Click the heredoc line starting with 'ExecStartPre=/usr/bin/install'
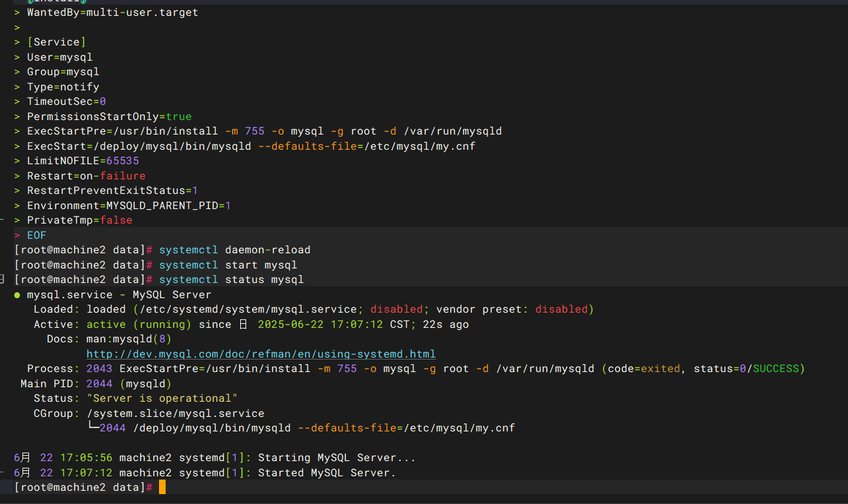Image resolution: width=848 pixels, height=504 pixels. point(264,131)
